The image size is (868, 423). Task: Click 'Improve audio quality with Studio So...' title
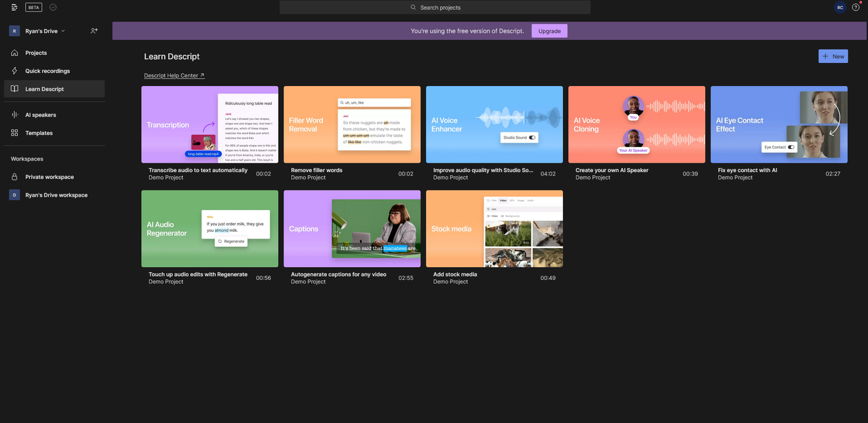(x=484, y=170)
